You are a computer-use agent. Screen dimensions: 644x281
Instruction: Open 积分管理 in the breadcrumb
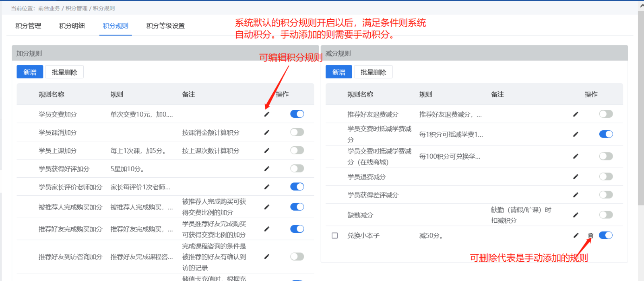coord(76,8)
